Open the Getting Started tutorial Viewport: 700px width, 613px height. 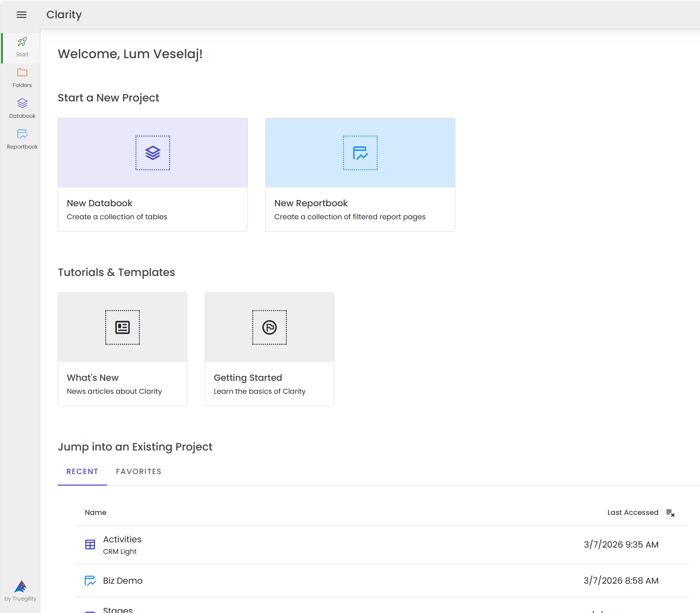[269, 349]
